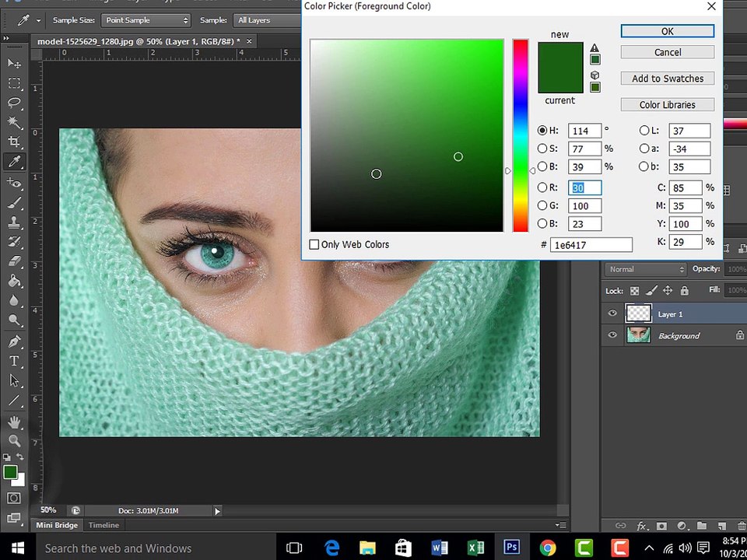
Task: Open the Color Libraries button
Action: tap(668, 105)
